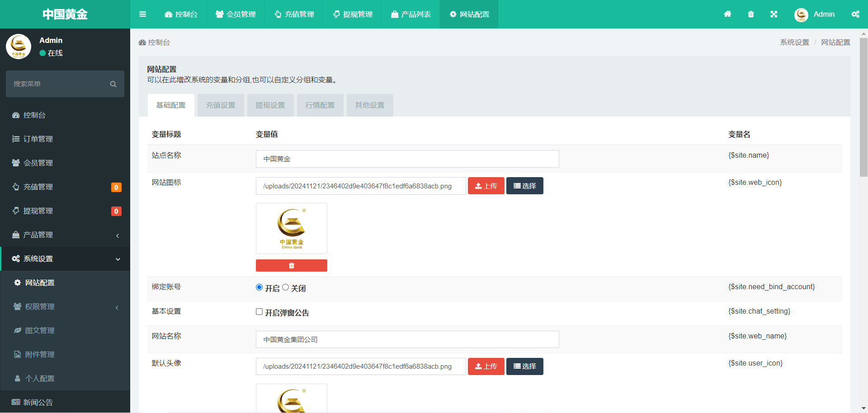The image size is (868, 413).
Task: Click the search magnifier icon in sidebar
Action: [113, 84]
